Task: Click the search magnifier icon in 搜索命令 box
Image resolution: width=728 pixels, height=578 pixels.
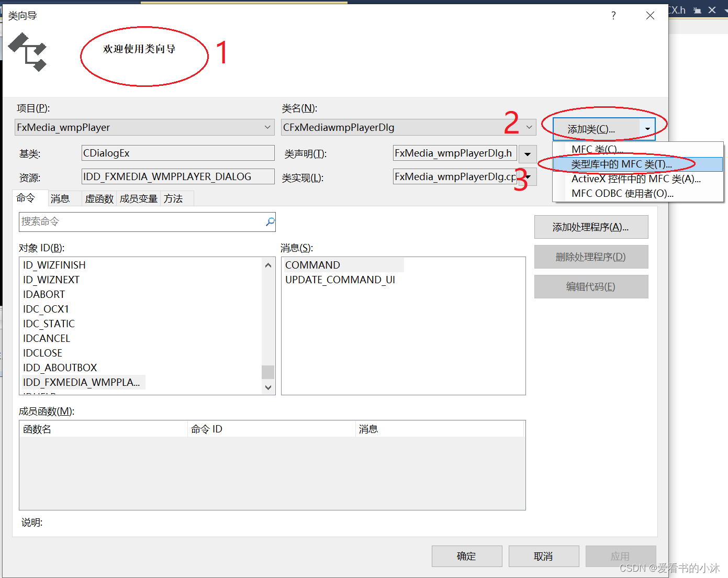Action: tap(270, 221)
